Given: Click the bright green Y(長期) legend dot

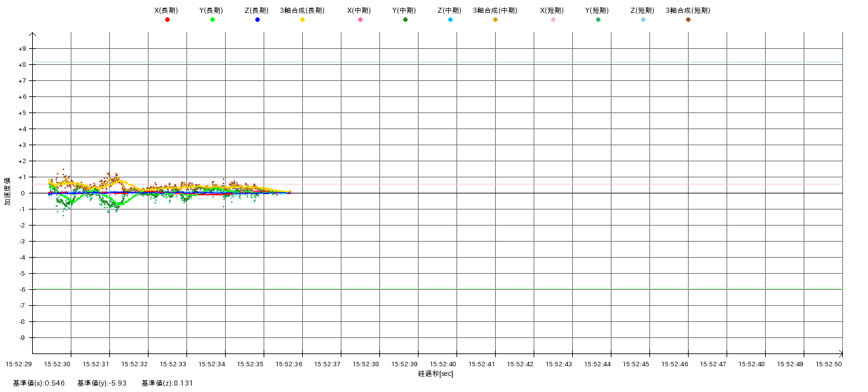Looking at the screenshot, I should click(212, 20).
